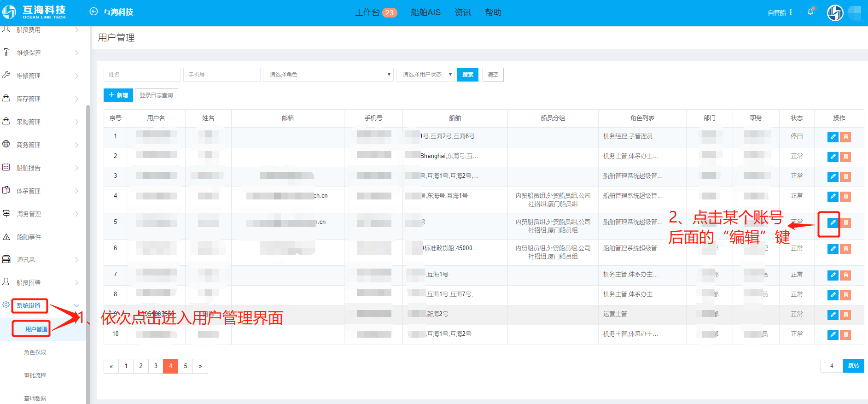Click the delete trash icon in row 1

(x=845, y=137)
